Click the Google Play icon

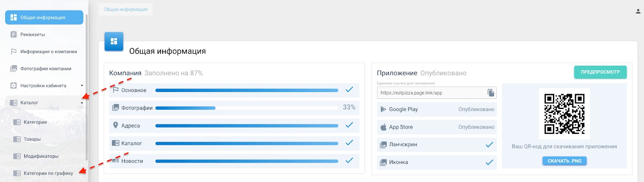click(383, 109)
